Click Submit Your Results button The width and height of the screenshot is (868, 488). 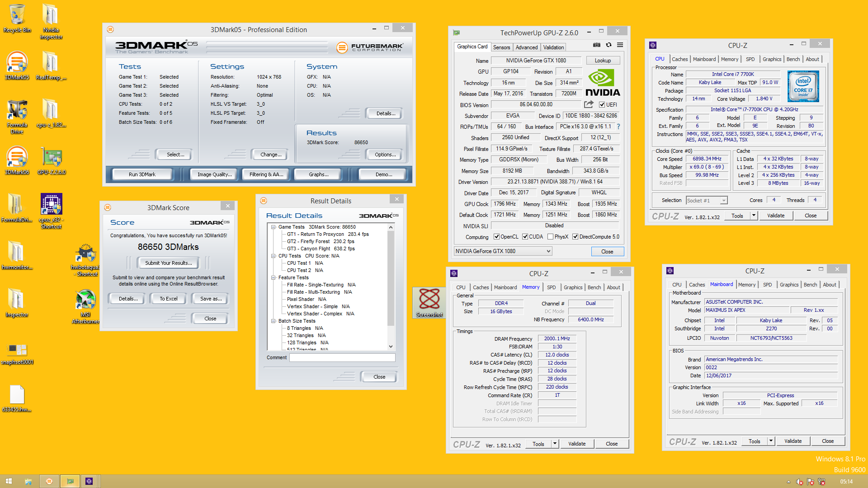click(x=168, y=263)
